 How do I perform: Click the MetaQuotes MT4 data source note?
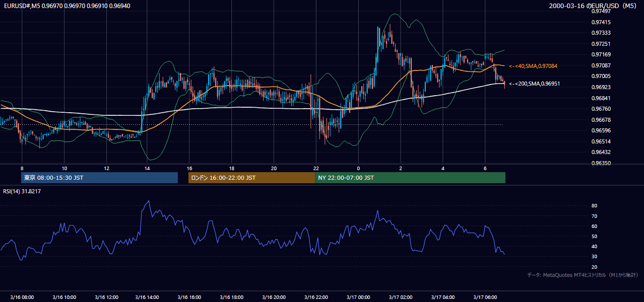pos(583,275)
